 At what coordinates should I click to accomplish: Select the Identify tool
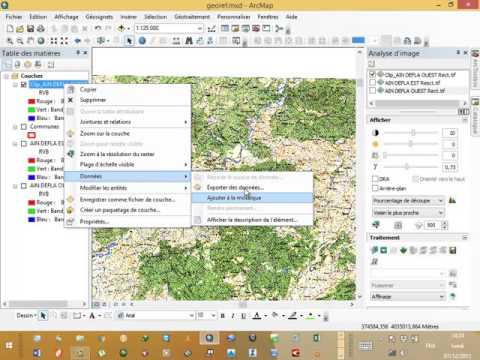point(142,41)
